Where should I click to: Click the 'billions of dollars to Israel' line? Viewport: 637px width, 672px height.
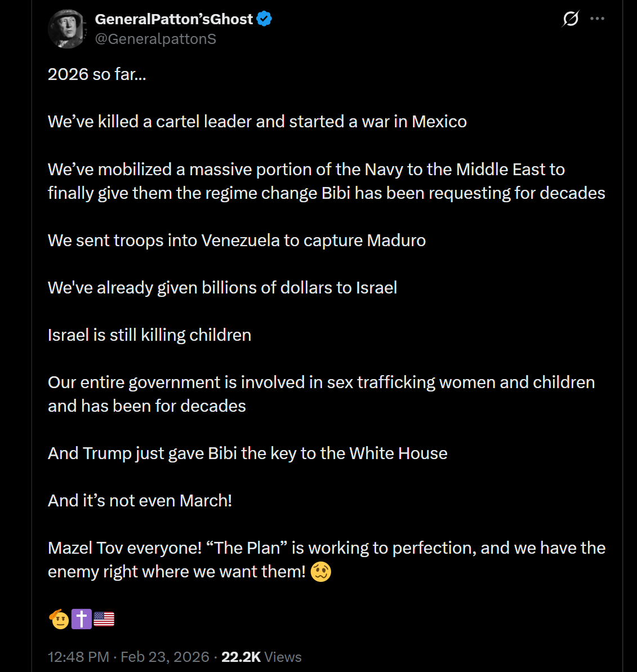pyautogui.click(x=222, y=288)
